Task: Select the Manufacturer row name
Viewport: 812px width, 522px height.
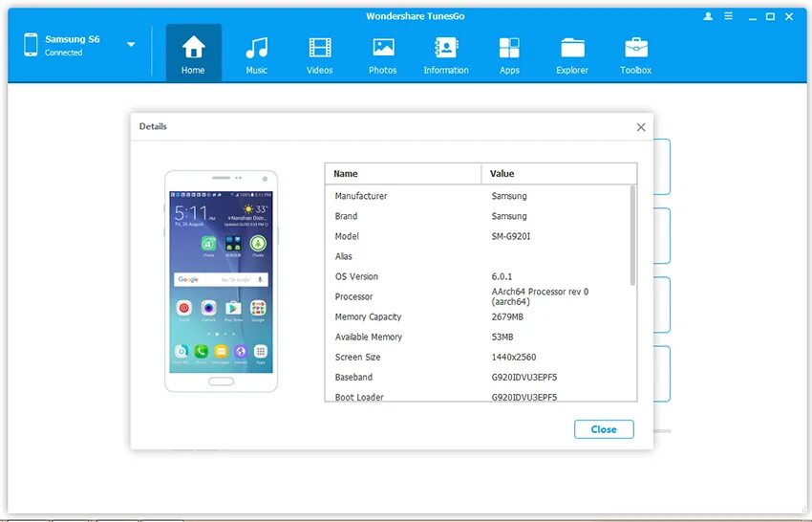Action: tap(361, 196)
